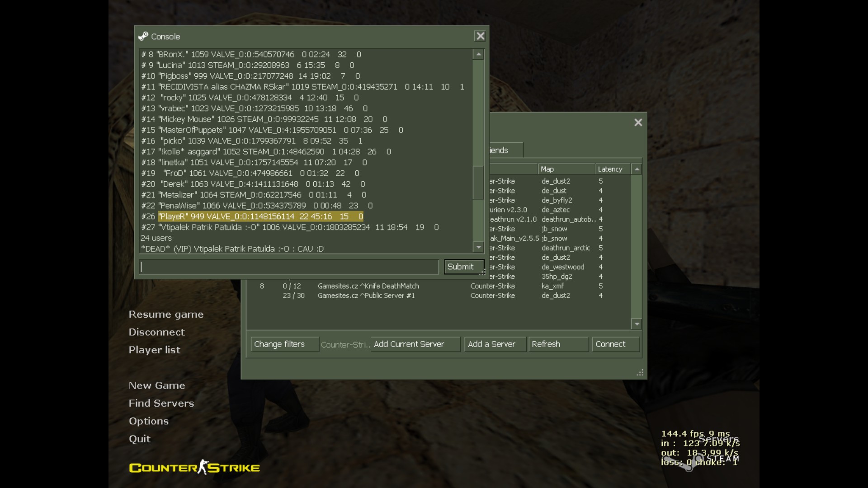Viewport: 868px width, 488px height.
Task: Select the deathrun_autob.. server row
Action: click(560, 219)
